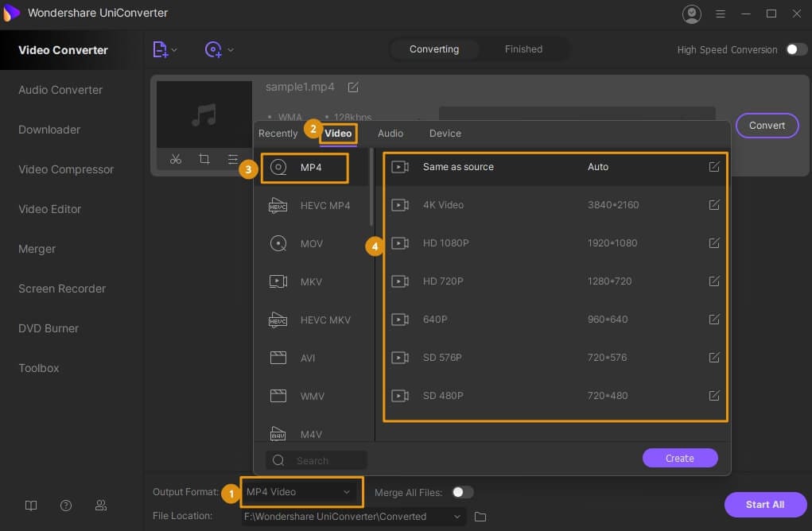Open the help question mark icon
This screenshot has width=812, height=531.
click(x=66, y=506)
